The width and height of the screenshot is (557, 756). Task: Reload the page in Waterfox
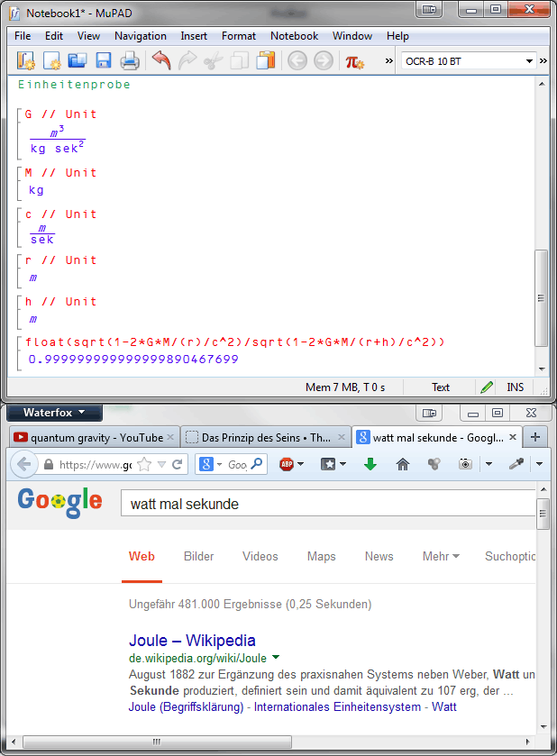(x=178, y=464)
